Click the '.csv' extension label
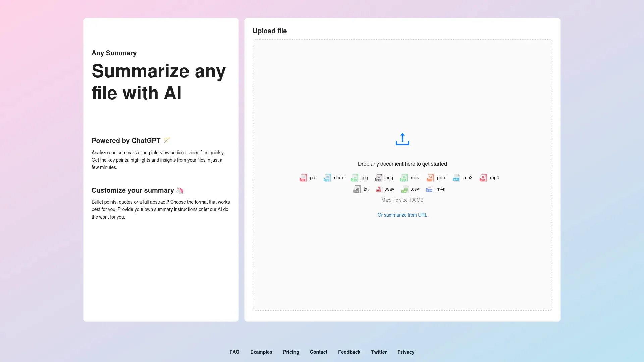This screenshot has width=644, height=362. (415, 189)
